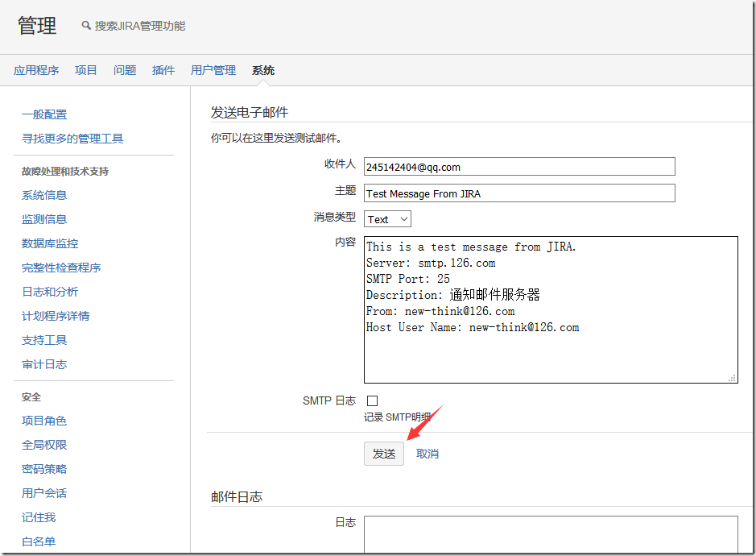756x556 pixels.
Task: Open the 项目 tab
Action: tap(86, 70)
